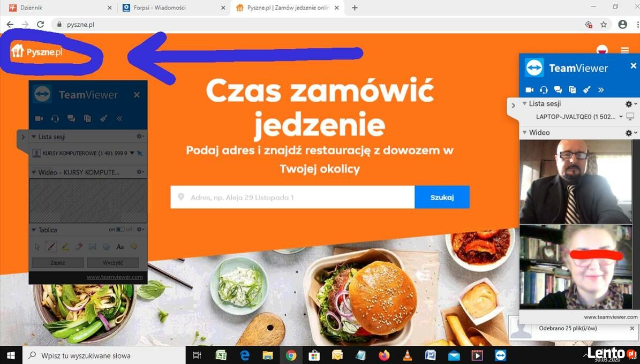Viewport: 640px width, 364px height.
Task: Click the headset audio icon in right TeamViewer panel
Action: tap(543, 90)
